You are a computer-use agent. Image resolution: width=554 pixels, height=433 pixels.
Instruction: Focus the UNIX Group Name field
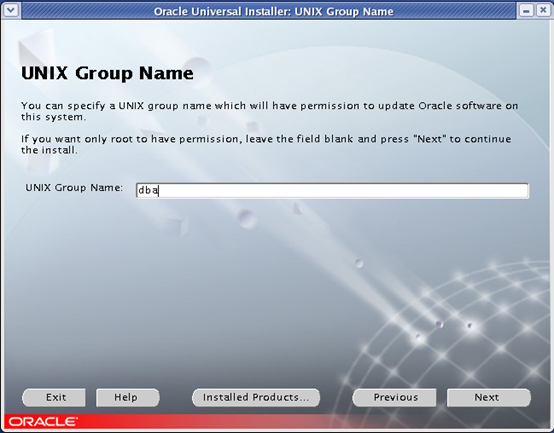tap(332, 190)
